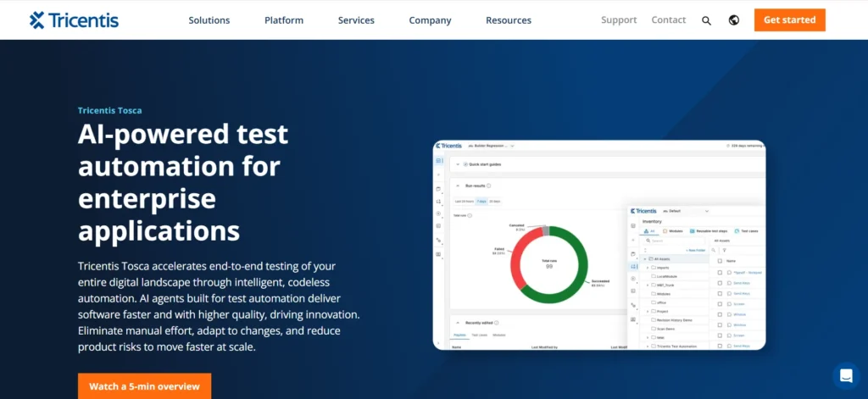Click the Get started button
Screen dimensions: 868x399
pyautogui.click(x=789, y=20)
